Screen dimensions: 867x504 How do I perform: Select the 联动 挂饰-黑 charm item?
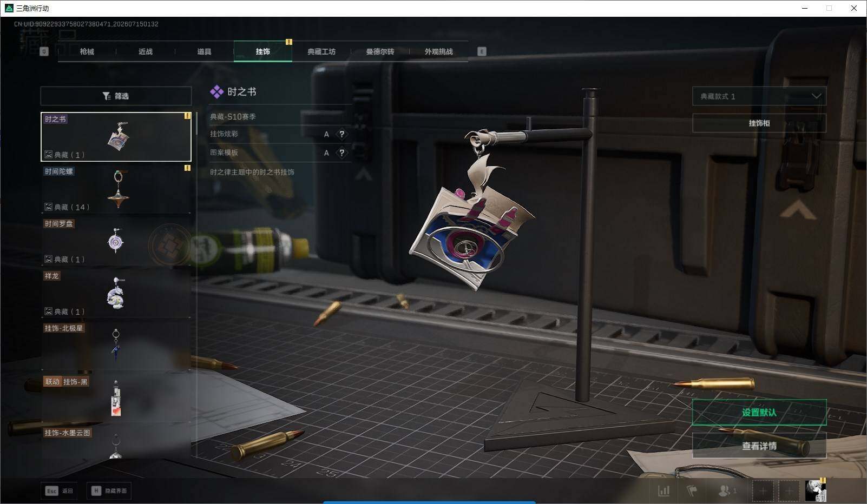click(x=116, y=398)
